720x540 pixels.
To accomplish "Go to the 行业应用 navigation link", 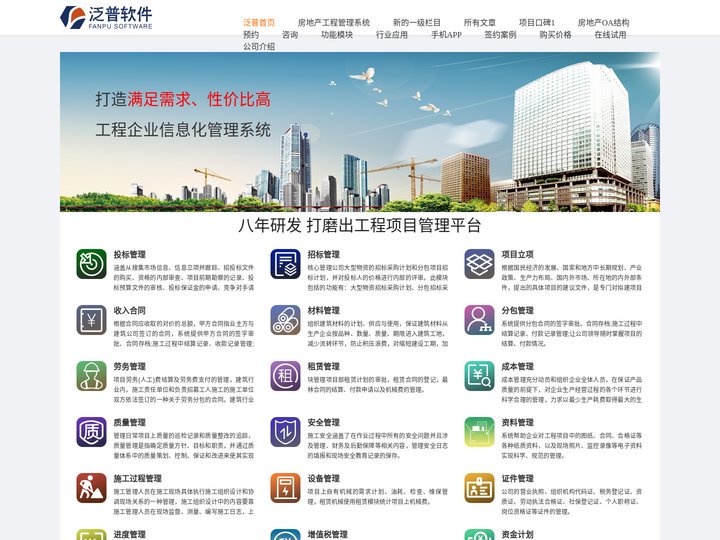I will pyautogui.click(x=392, y=34).
